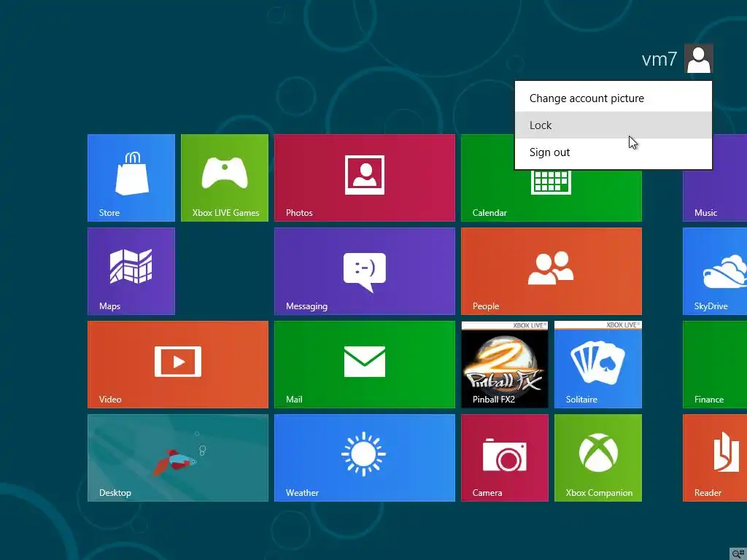747x560 pixels.
Task: Select Sign out in the user menu
Action: pyautogui.click(x=613, y=152)
